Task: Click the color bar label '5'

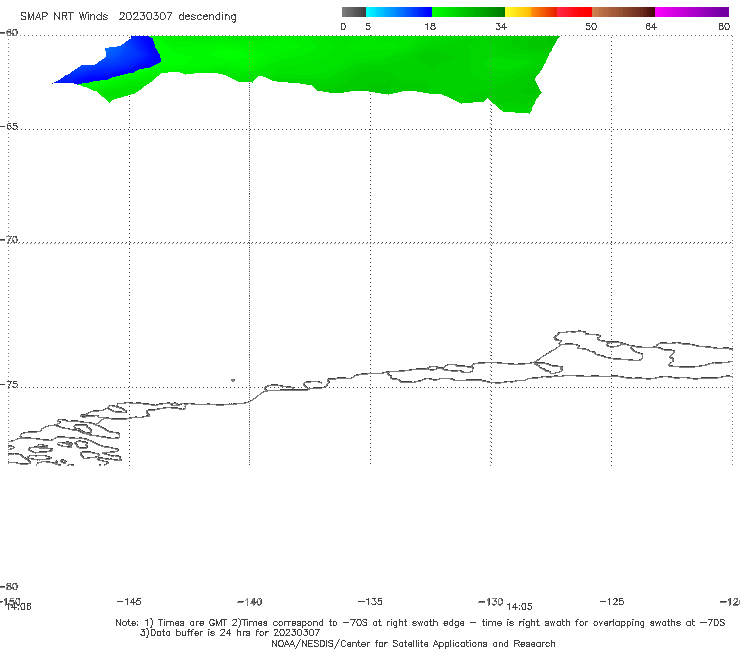Action: [368, 27]
